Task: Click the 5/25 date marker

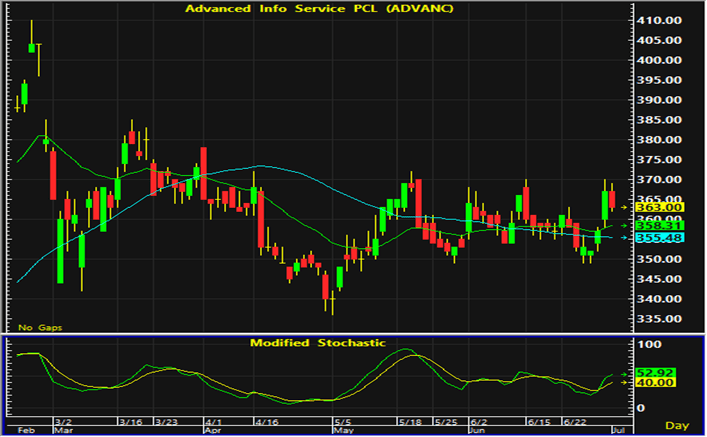Action: pos(445,422)
